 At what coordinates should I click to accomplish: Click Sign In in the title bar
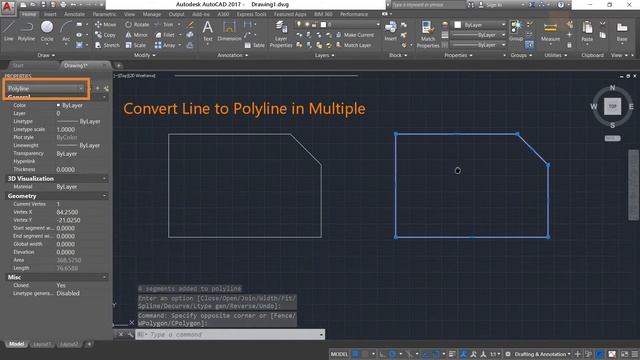(x=491, y=5)
